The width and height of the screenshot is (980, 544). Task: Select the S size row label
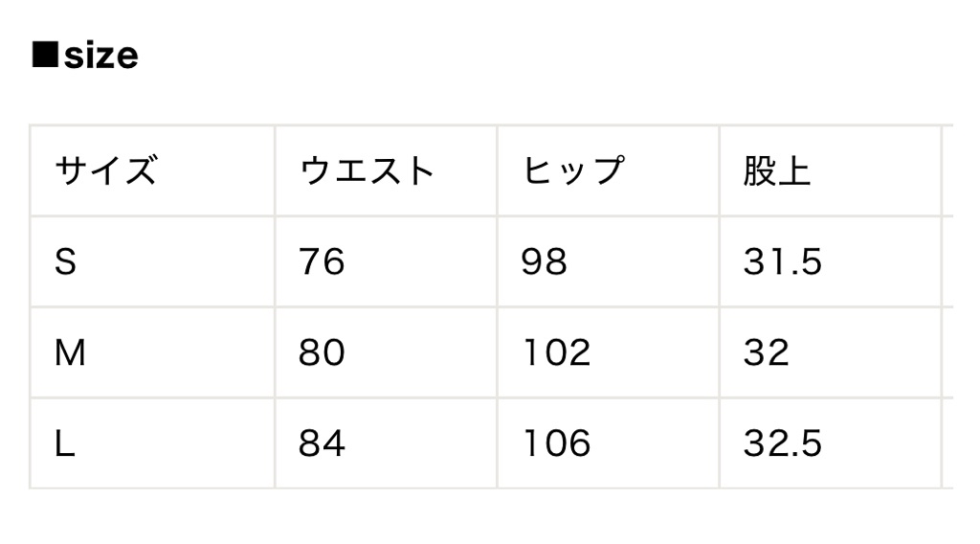tap(65, 261)
